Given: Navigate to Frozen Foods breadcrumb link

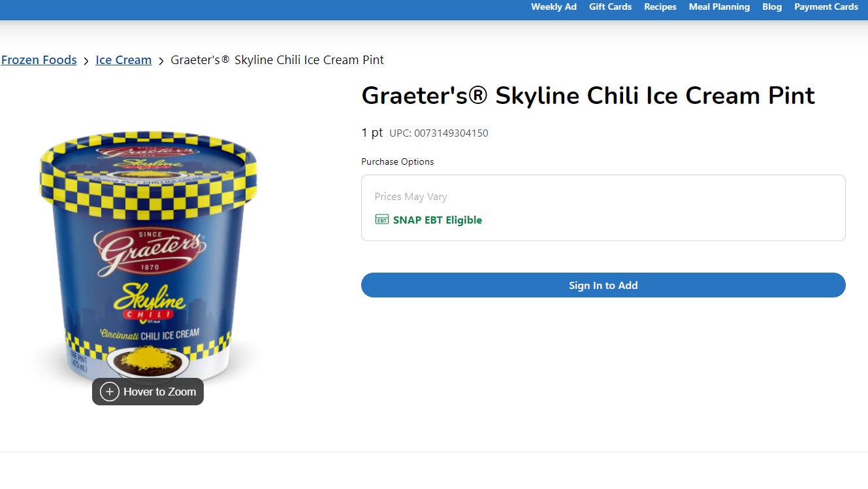Looking at the screenshot, I should pos(39,60).
